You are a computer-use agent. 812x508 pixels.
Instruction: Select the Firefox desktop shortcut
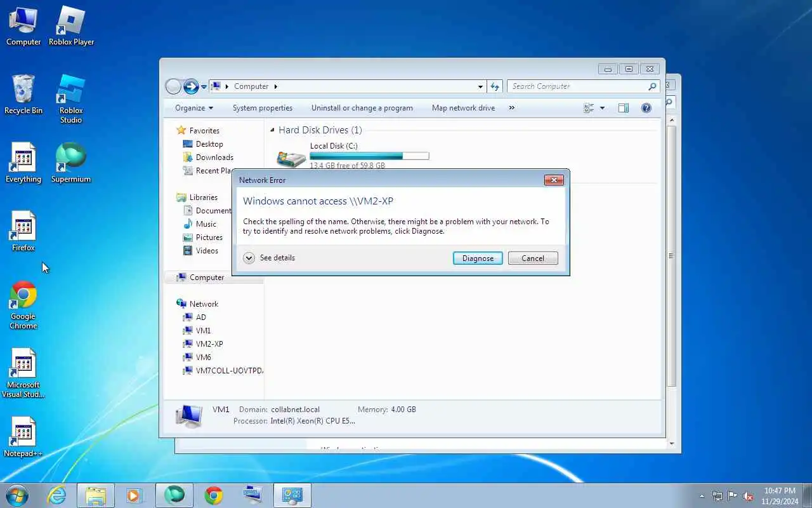23,232
